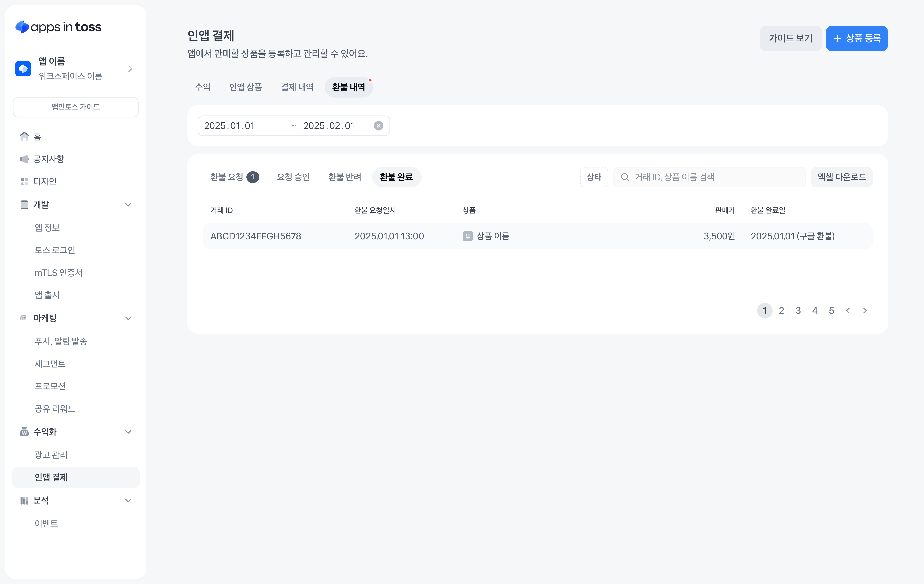
Task: Click the 2025.01.01 (구글 환불) cell
Action: point(792,236)
